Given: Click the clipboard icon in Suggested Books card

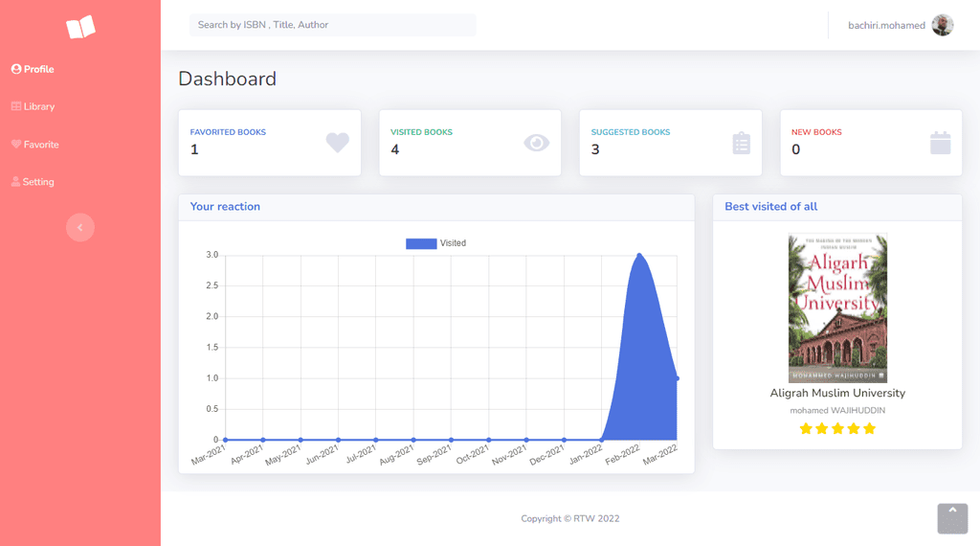Looking at the screenshot, I should (742, 144).
